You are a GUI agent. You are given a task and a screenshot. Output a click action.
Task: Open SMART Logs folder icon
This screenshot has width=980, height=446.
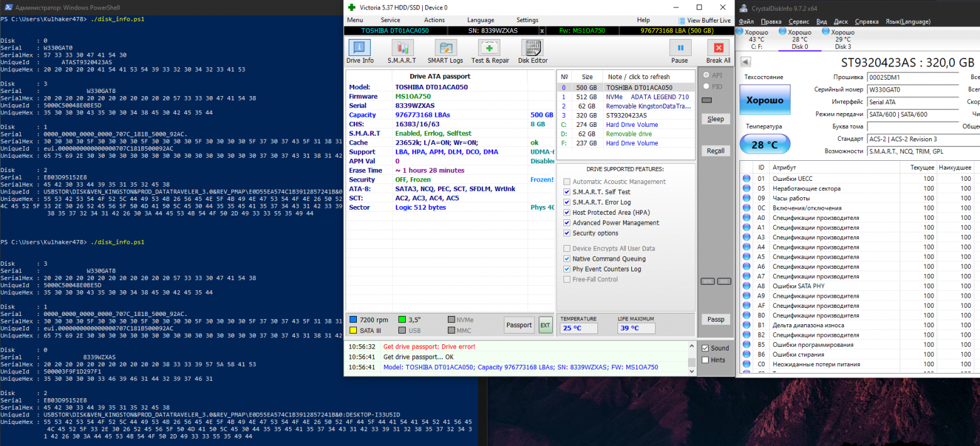(x=445, y=48)
